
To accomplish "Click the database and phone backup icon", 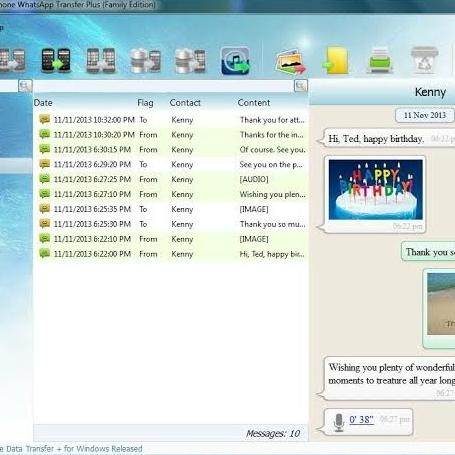I will [191, 61].
